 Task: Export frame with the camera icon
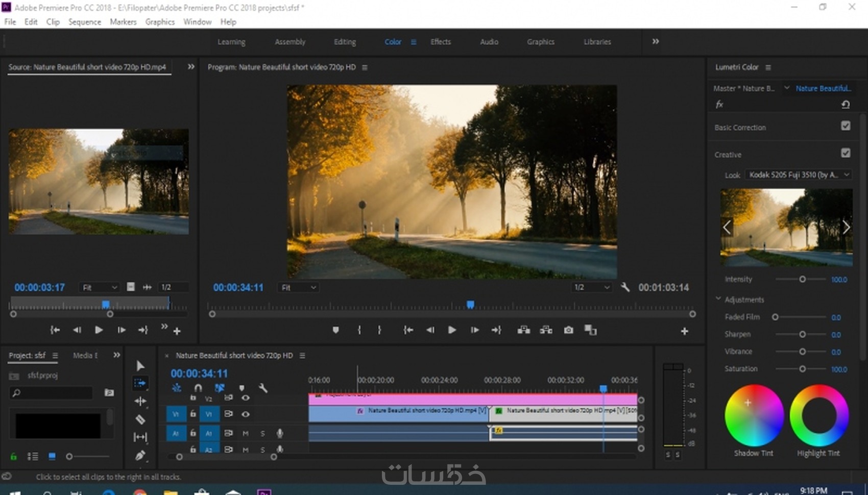[x=568, y=330]
